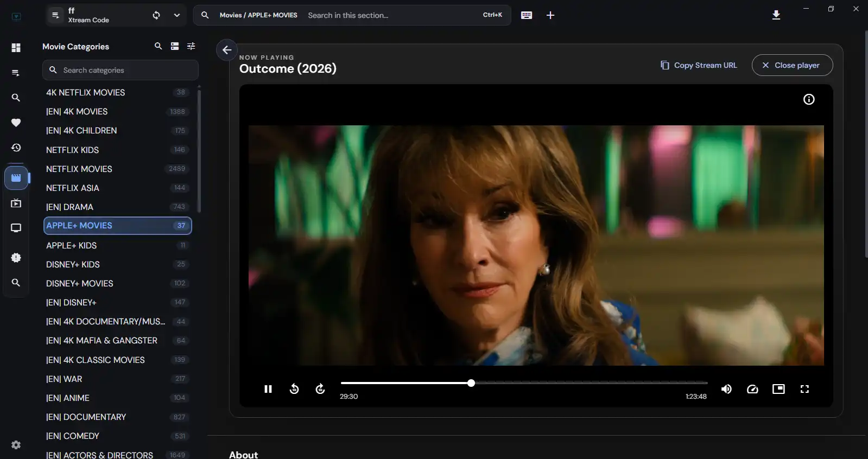868x459 pixels.
Task: Open the keyboard shortcuts icon
Action: tap(527, 15)
